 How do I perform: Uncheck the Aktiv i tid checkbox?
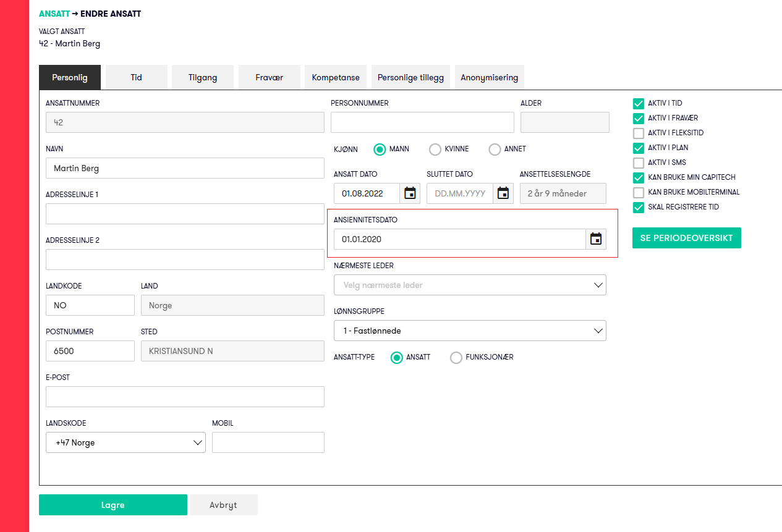[639, 103]
